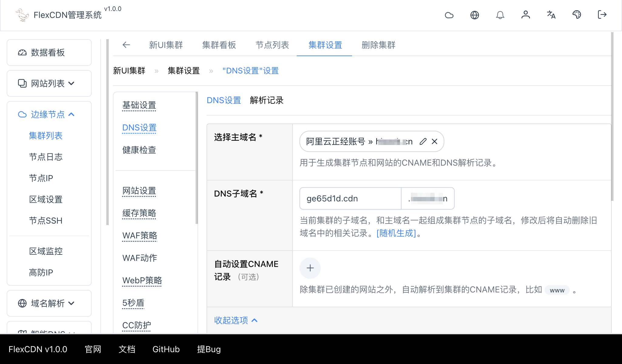622x364 pixels.
Task: Open theme settings via the palette icon
Action: [x=577, y=15]
